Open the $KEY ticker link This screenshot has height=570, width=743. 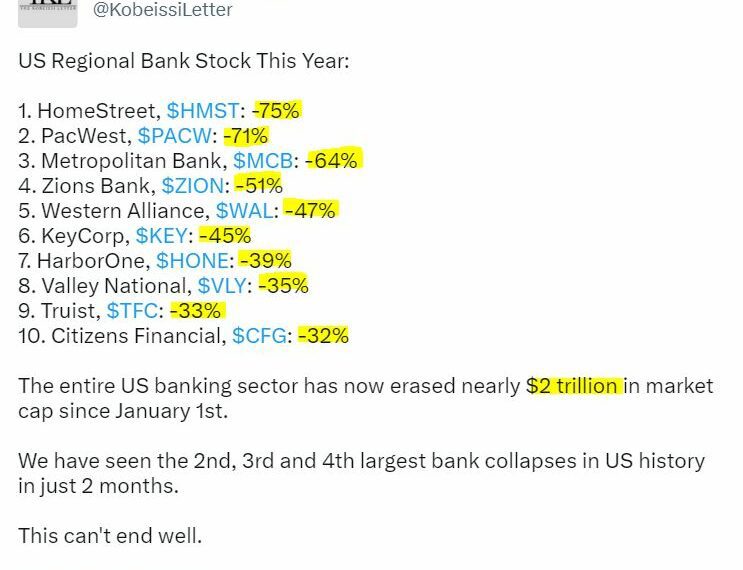161,236
